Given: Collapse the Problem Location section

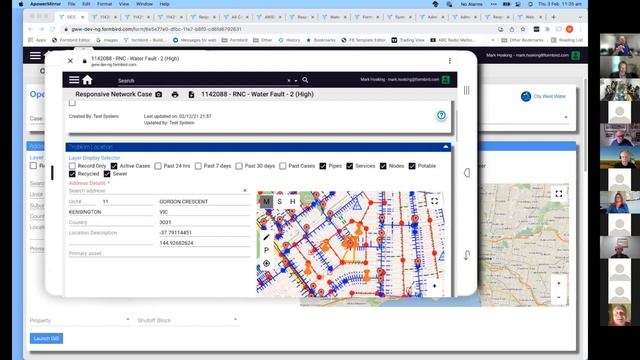Looking at the screenshot, I should (446, 147).
